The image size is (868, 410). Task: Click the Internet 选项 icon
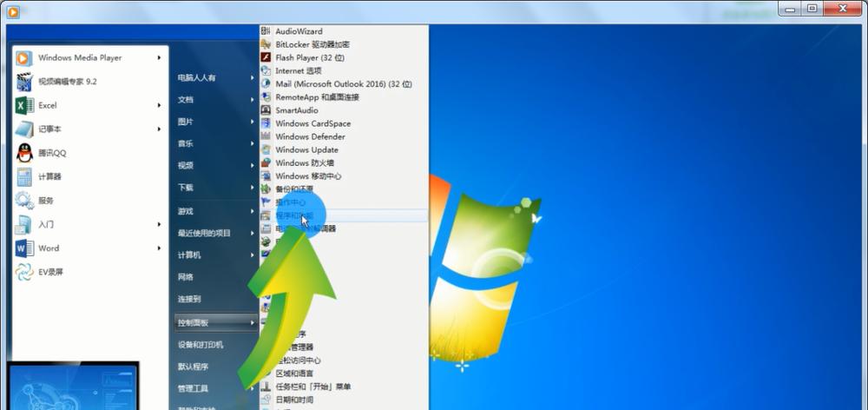266,71
